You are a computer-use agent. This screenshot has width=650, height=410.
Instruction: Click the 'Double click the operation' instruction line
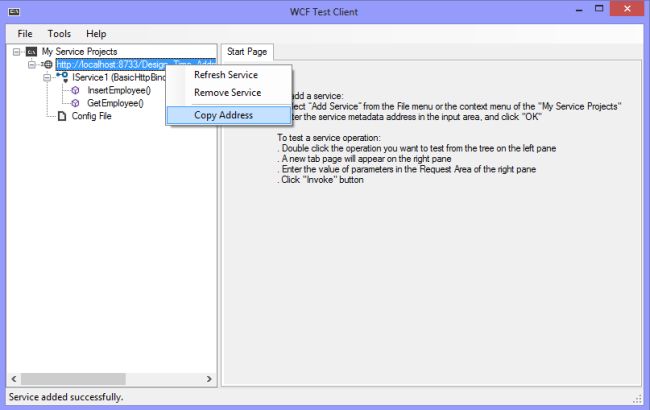coord(417,148)
